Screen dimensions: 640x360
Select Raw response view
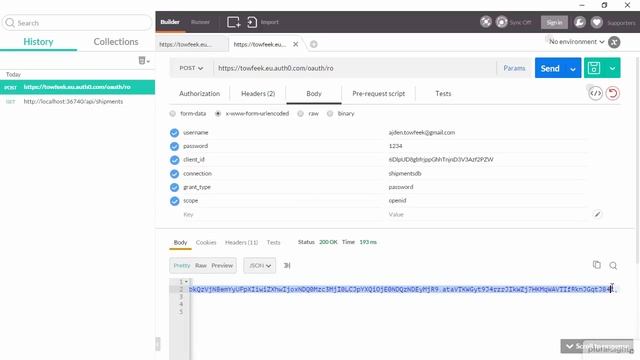200,265
